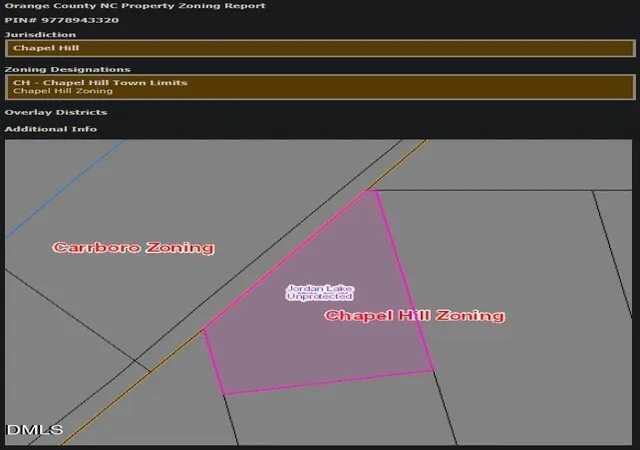Click the Orange County NC Property Zoning Report title
640x450 pixels.
135,6
